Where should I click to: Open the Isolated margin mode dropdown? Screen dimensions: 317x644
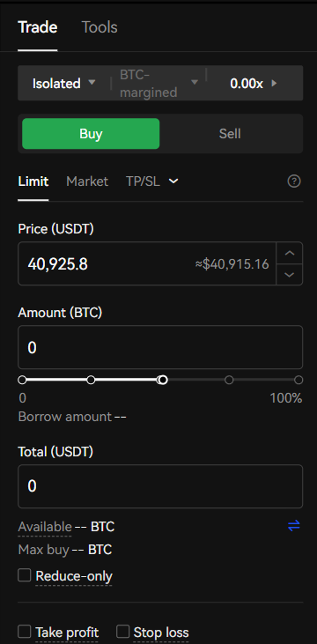click(64, 84)
